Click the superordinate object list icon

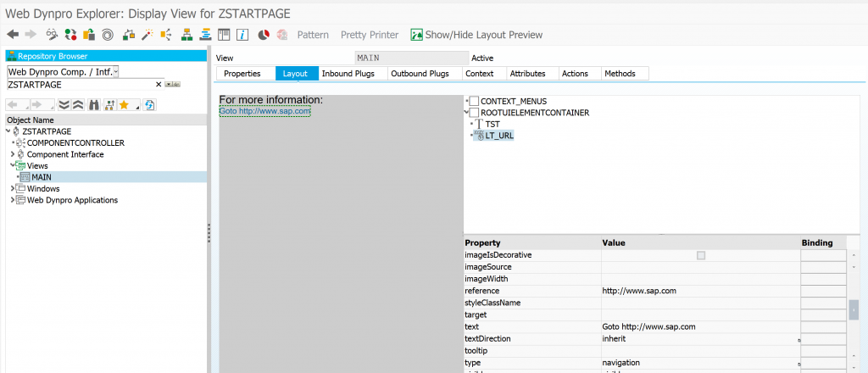click(109, 104)
